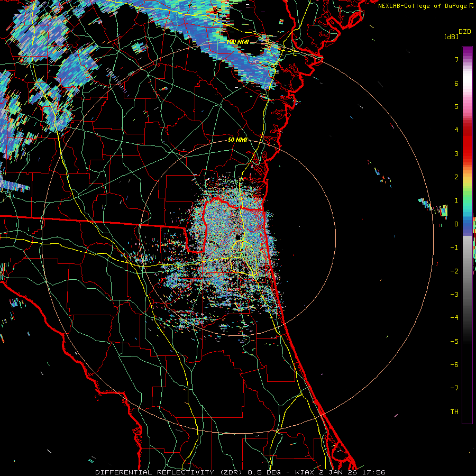
Task: Click the positive 6 scale value
Action: click(x=456, y=83)
